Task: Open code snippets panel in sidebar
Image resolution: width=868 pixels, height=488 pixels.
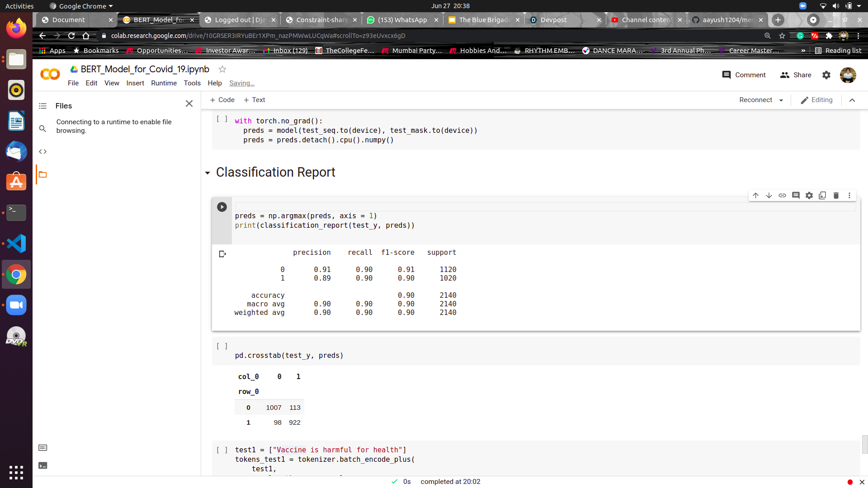Action: point(42,151)
